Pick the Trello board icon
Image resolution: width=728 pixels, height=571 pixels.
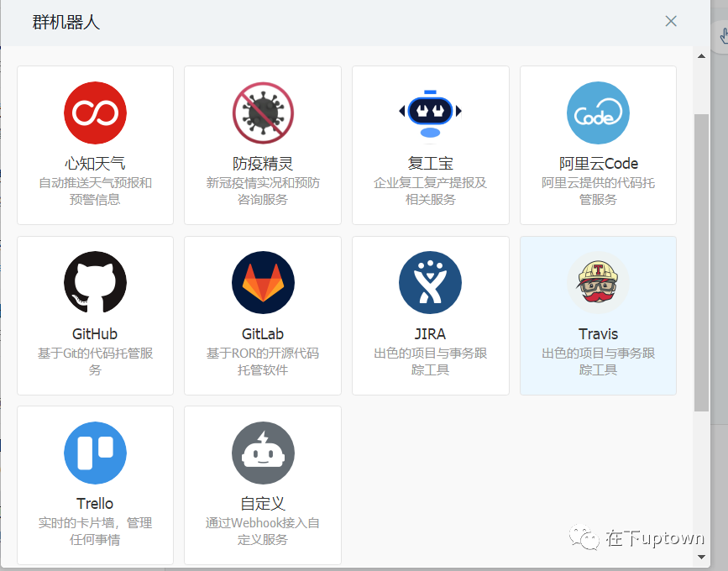point(95,453)
